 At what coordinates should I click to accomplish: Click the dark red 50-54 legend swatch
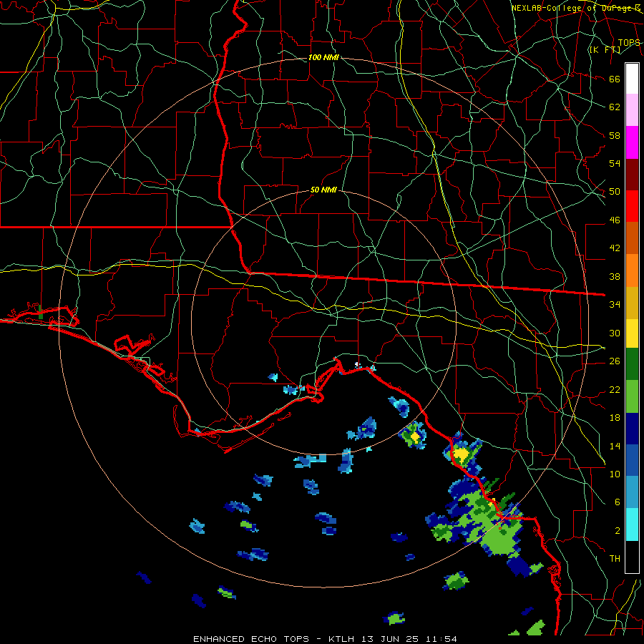click(x=632, y=175)
